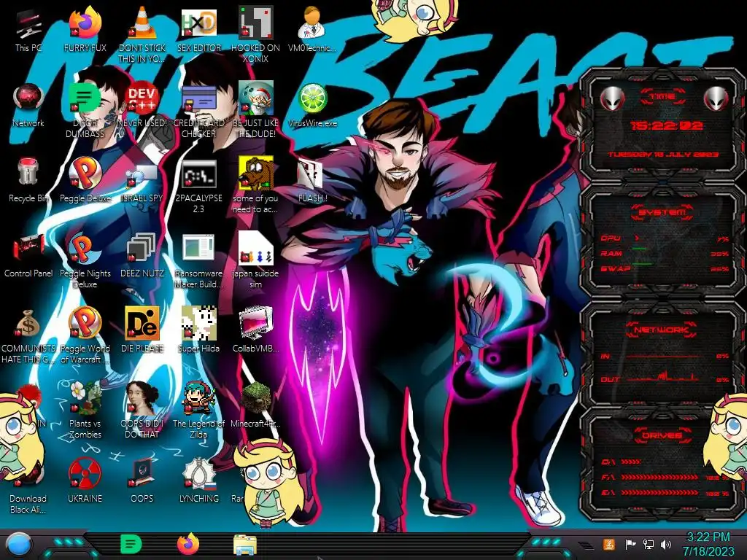The width and height of the screenshot is (747, 560).
Task: Click the orange tray application icon
Action: click(609, 544)
